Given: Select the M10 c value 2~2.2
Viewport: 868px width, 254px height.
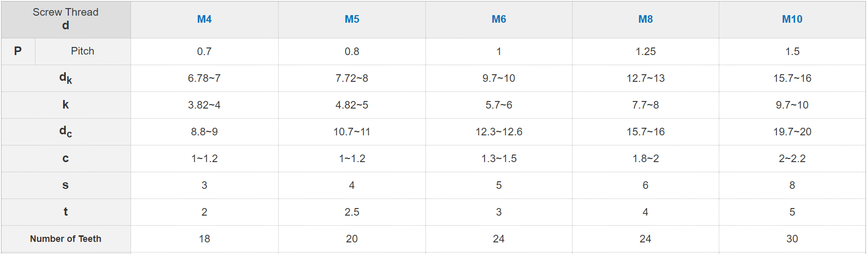Looking at the screenshot, I should [x=792, y=159].
